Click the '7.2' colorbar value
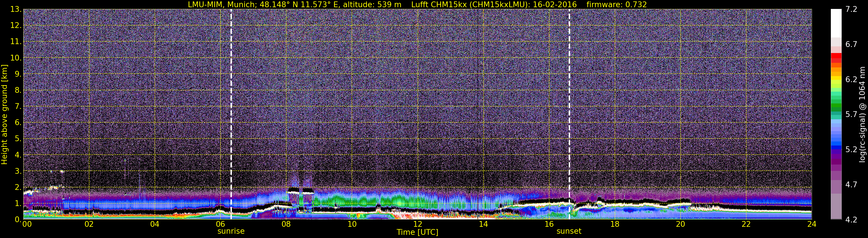Image resolution: width=868 pixels, height=238 pixels. point(851,10)
